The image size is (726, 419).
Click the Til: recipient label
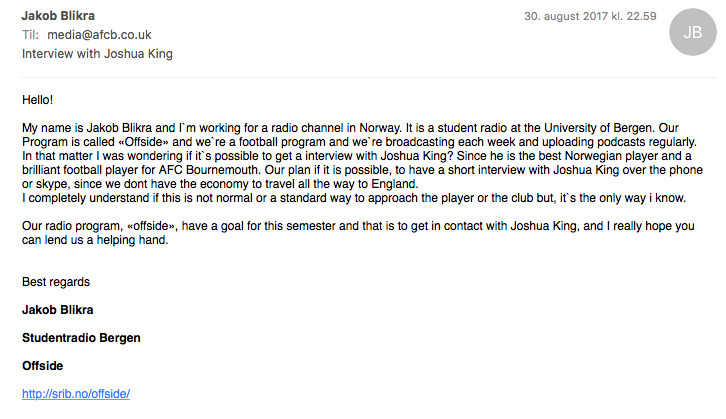point(30,35)
